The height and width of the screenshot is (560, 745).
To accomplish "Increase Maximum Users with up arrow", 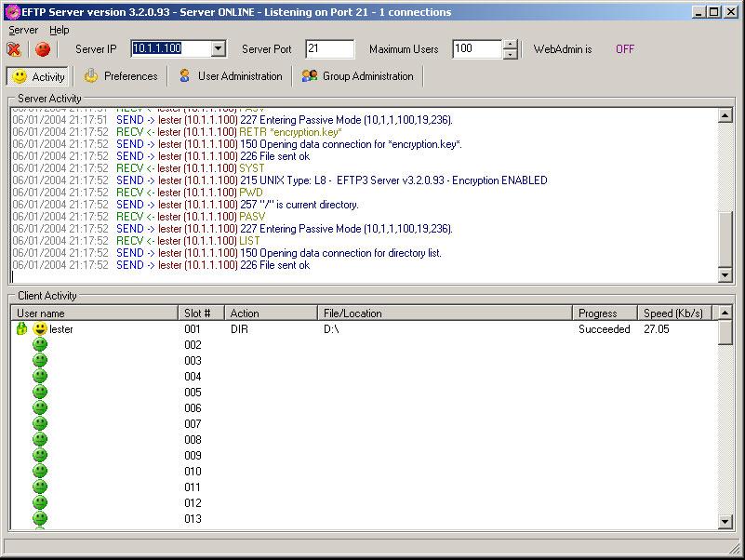I will click(x=510, y=45).
